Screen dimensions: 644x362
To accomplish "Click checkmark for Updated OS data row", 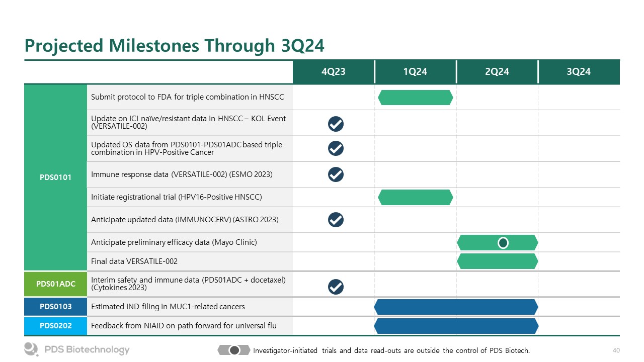I will pos(336,148).
